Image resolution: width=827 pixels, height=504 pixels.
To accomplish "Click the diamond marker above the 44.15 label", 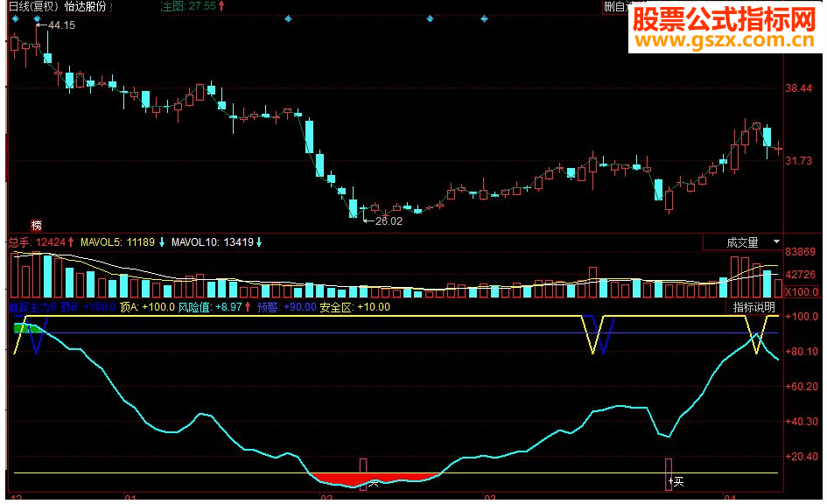I will coord(38,19).
